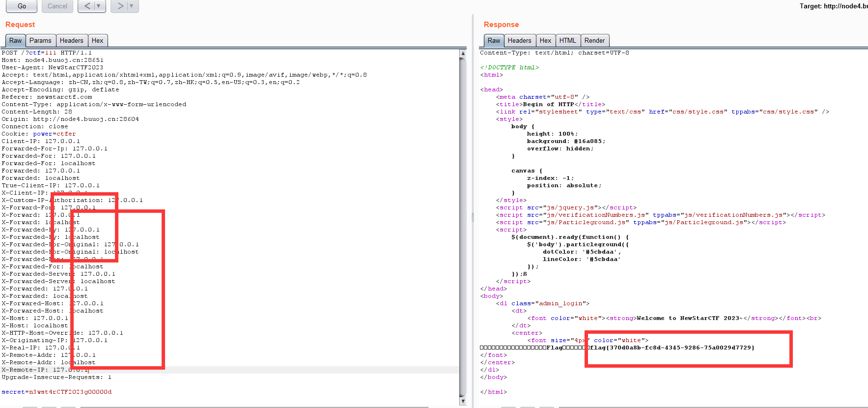Click the jquery.js script line in the response
This screenshot has height=408, width=868.
point(566,207)
